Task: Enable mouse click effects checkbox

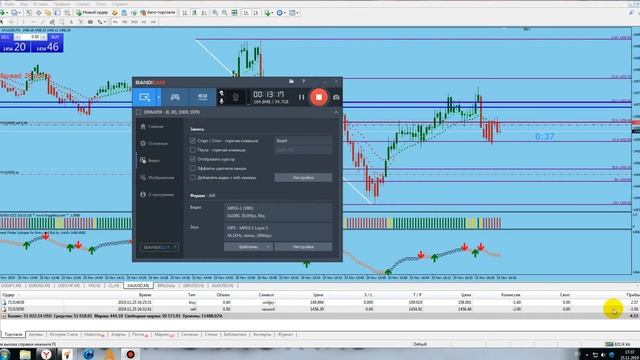Action: [x=193, y=168]
